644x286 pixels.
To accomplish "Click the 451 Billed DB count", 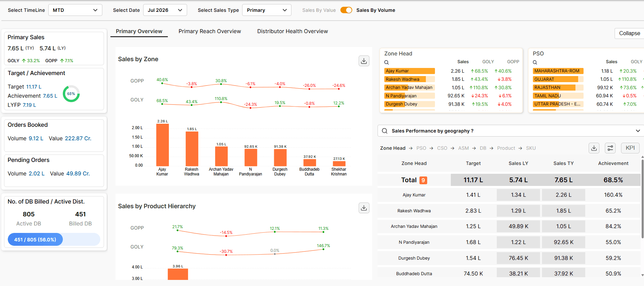I will [80, 214].
